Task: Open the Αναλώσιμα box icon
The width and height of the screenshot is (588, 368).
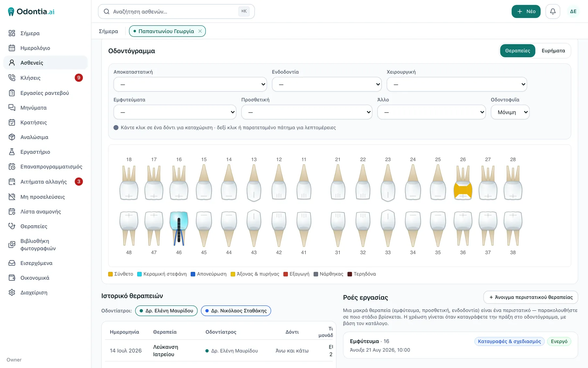Action: click(12, 137)
